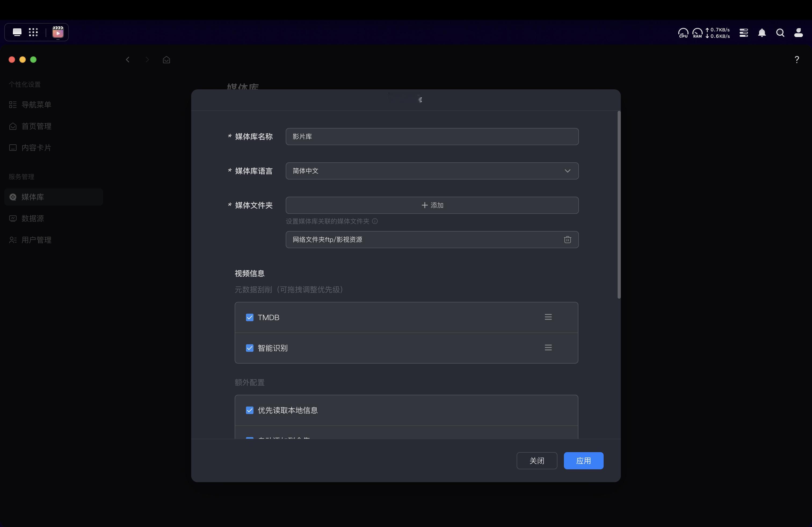Open the user account icon

798,33
